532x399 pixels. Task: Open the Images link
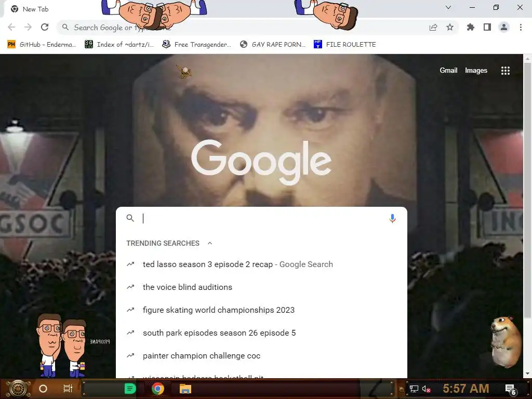[x=476, y=70]
